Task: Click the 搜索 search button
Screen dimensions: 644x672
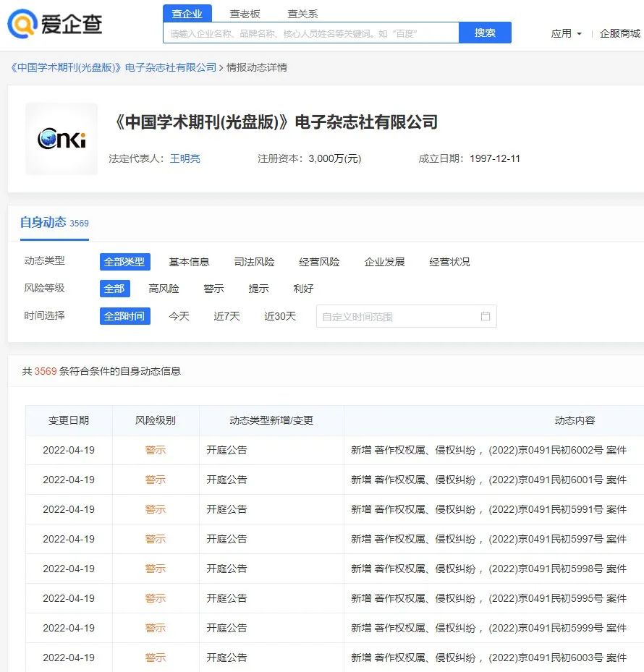Action: 485,33
